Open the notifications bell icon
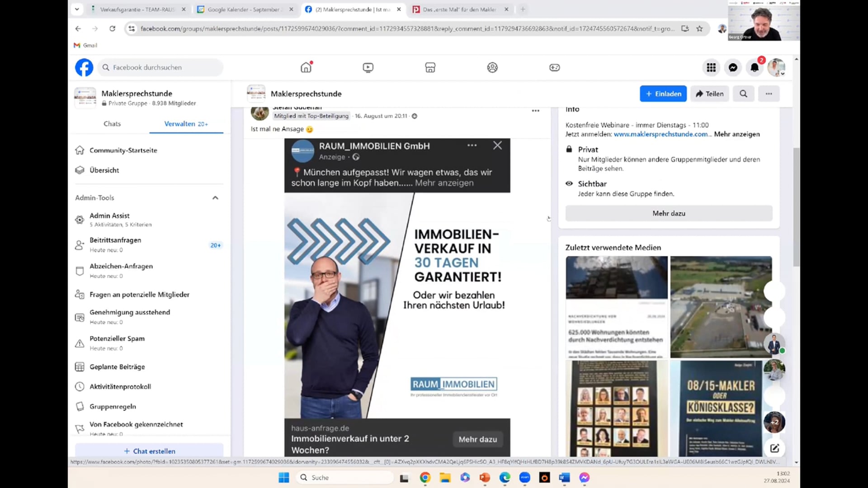The height and width of the screenshot is (488, 868). 755,67
